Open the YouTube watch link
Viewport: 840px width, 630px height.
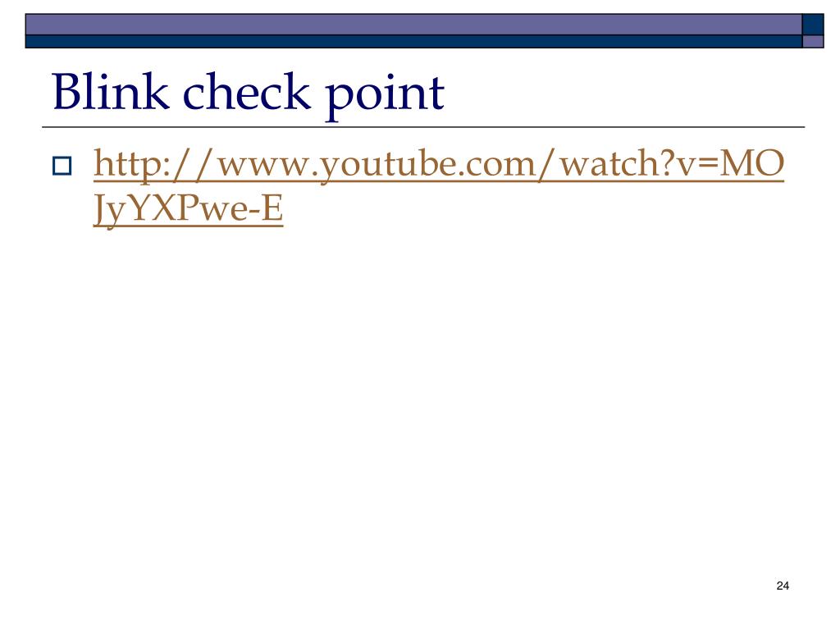click(439, 185)
